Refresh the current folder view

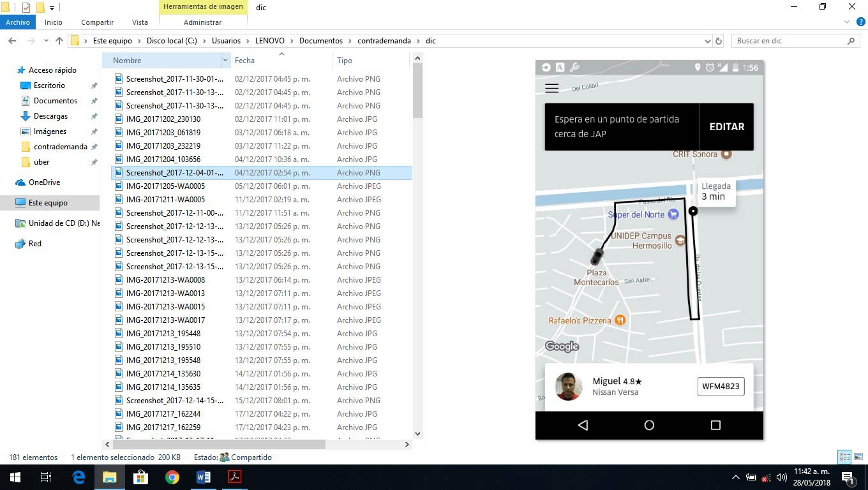(x=719, y=41)
